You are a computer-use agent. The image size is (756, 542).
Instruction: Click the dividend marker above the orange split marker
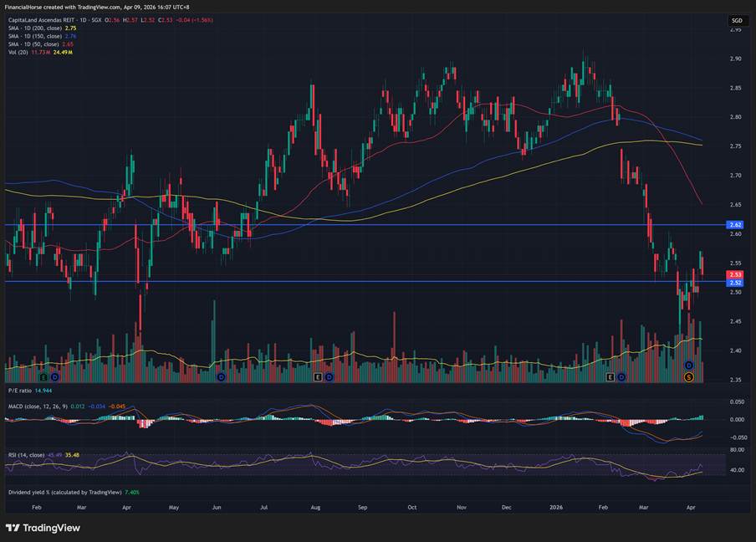[689, 366]
